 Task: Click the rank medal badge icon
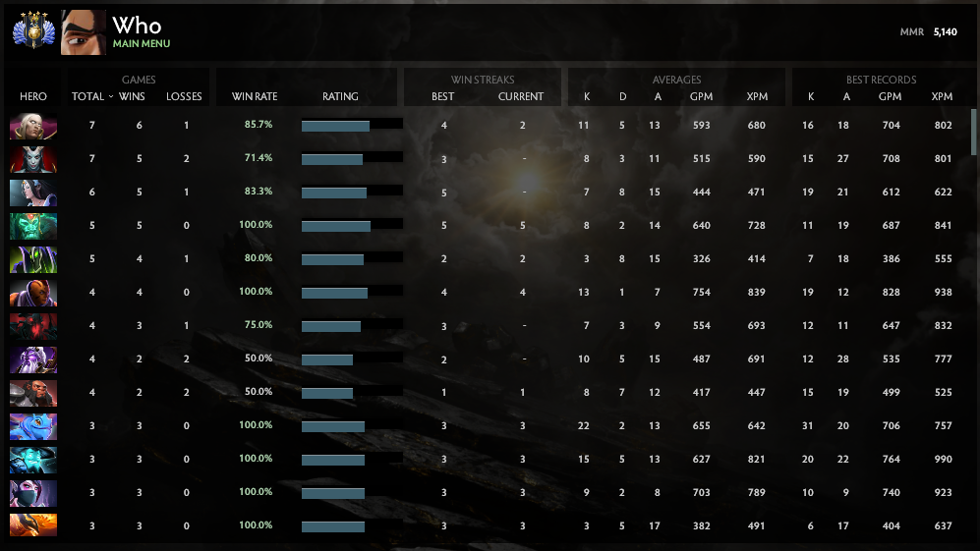pyautogui.click(x=32, y=31)
